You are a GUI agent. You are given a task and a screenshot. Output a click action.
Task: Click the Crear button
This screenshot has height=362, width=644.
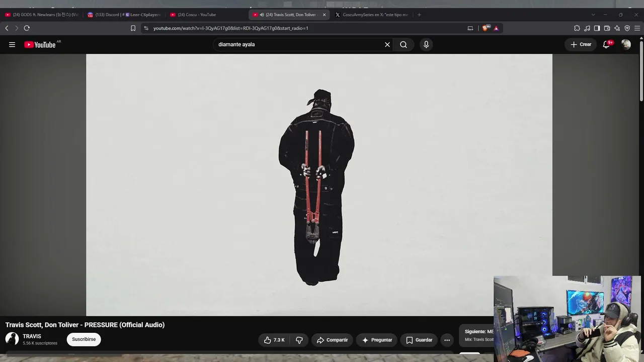(581, 45)
